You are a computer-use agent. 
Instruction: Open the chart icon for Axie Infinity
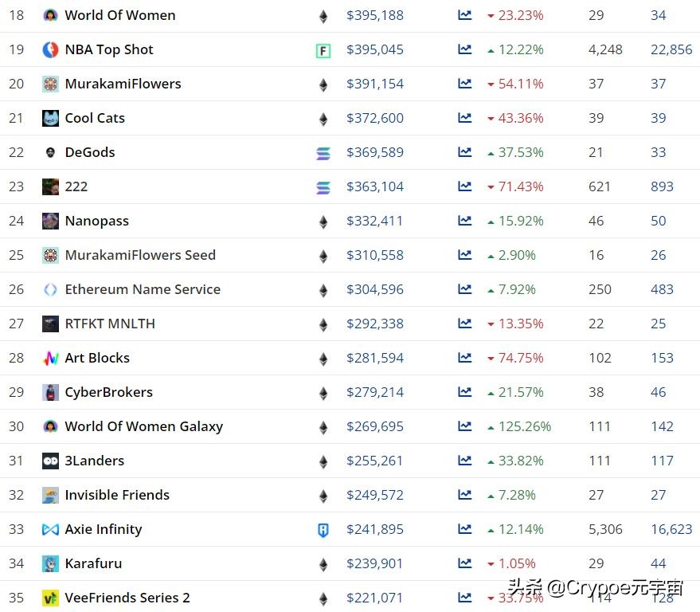(x=465, y=529)
